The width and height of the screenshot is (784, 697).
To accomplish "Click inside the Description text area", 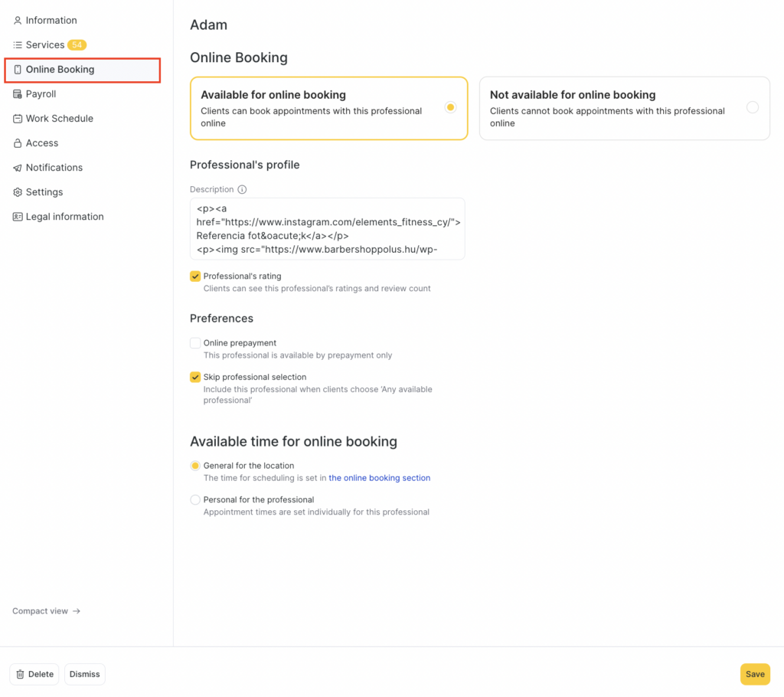I will click(327, 229).
